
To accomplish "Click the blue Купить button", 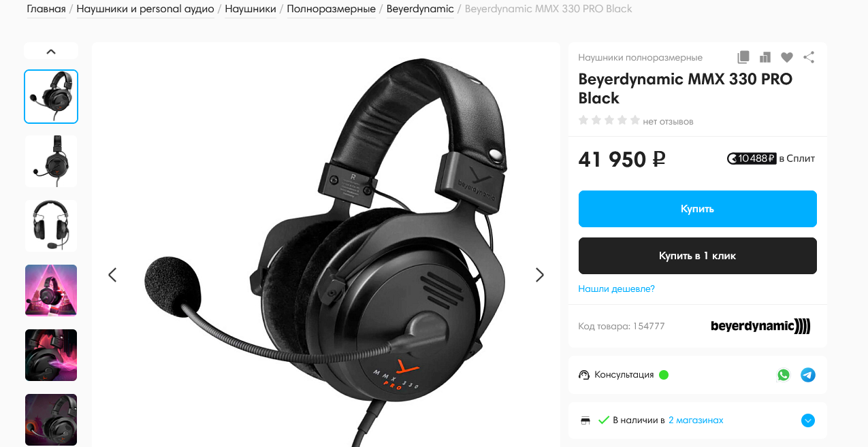I will coord(697,209).
